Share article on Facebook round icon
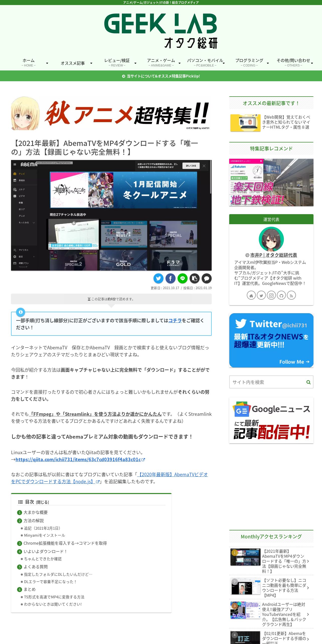The image size is (322, 644). (x=171, y=278)
